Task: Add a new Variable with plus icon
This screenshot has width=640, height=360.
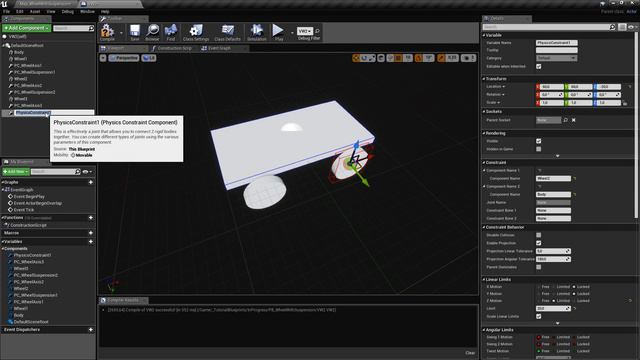Action: click(x=91, y=242)
